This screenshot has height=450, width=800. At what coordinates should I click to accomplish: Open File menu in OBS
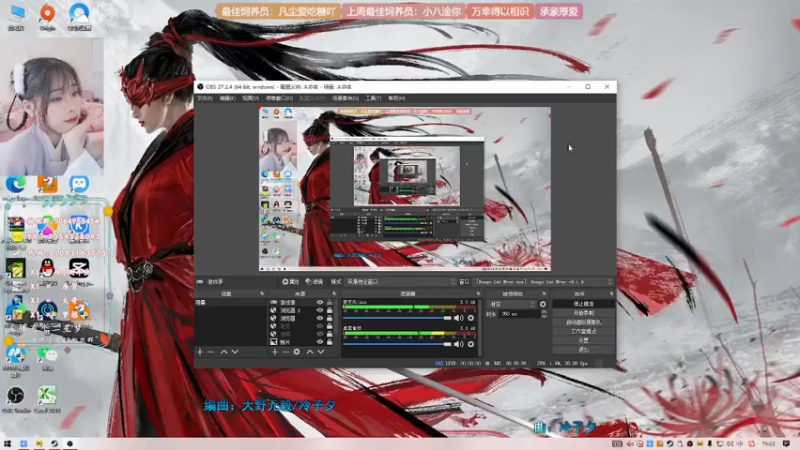pyautogui.click(x=205, y=98)
